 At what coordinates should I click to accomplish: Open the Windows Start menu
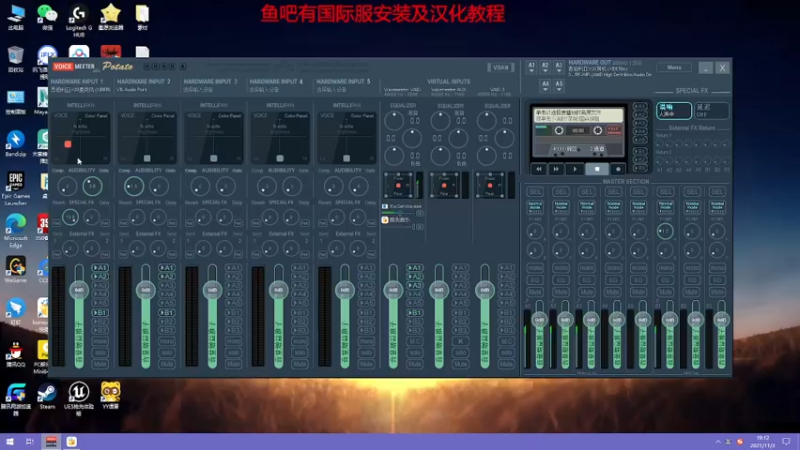10,441
